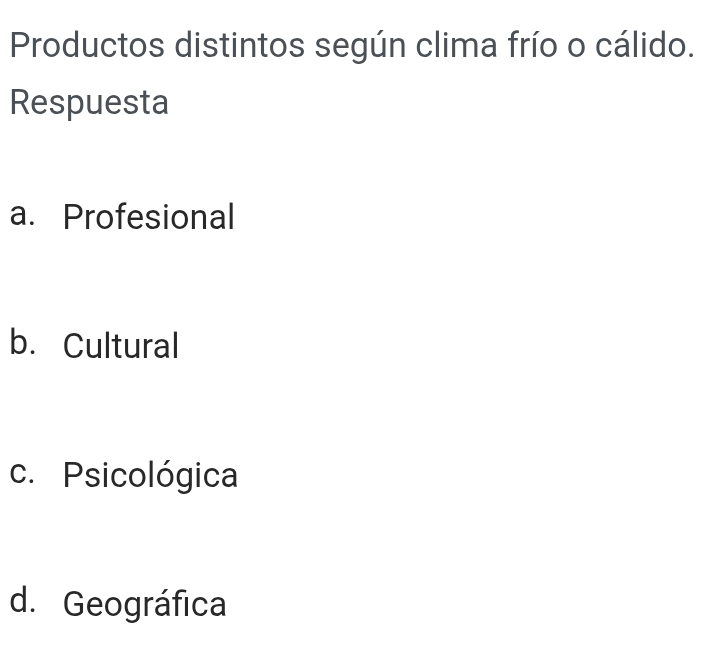This screenshot has width=710, height=646.
Task: Click the letter 'a.' option marker
Action: (26, 216)
